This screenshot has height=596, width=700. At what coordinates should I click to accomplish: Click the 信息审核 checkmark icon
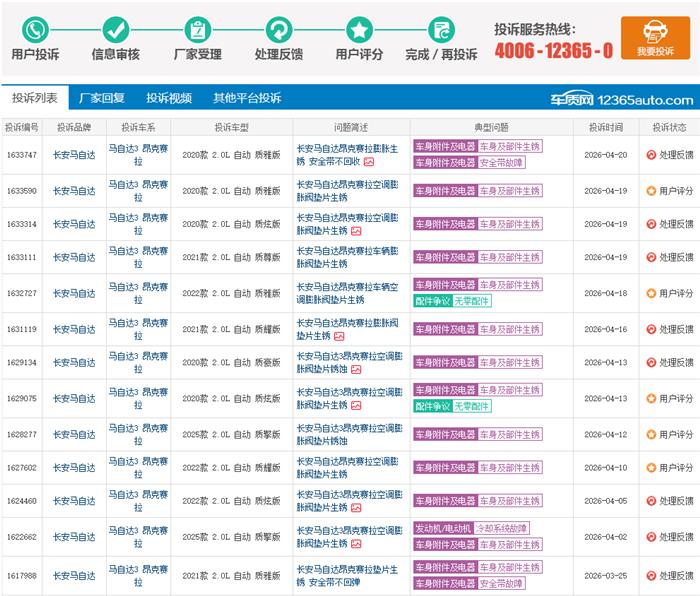coord(116,29)
